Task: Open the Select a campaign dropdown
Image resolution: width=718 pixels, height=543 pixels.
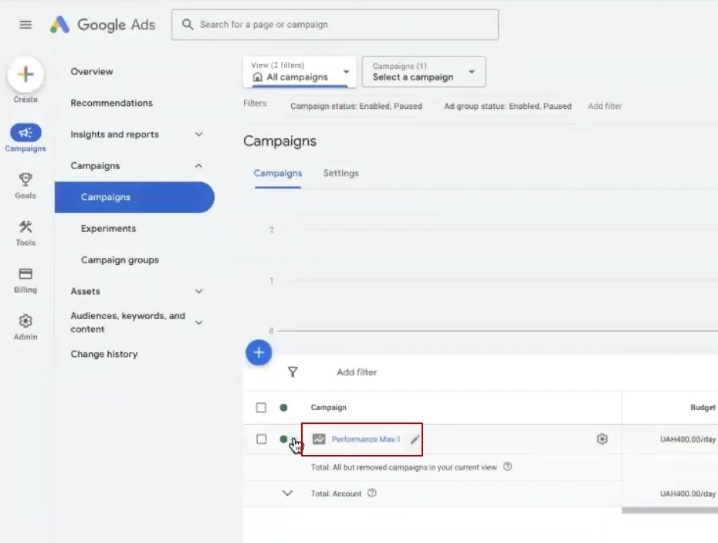Action: tap(423, 72)
